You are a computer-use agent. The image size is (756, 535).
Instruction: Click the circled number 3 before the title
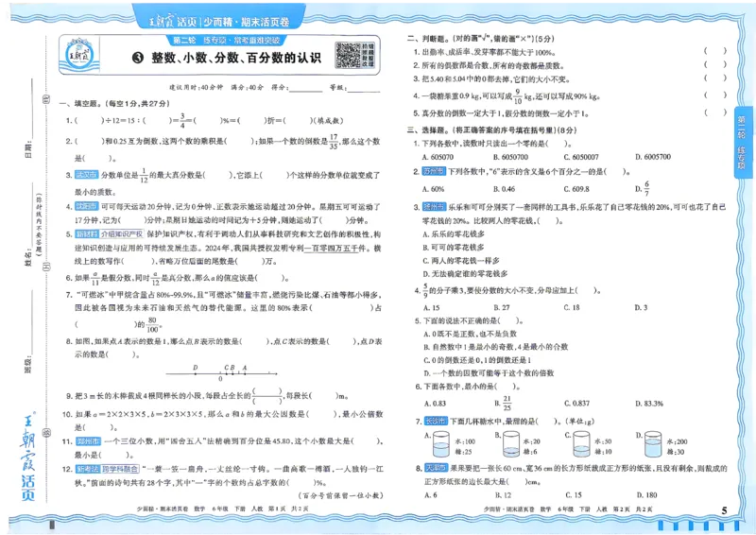coord(137,58)
